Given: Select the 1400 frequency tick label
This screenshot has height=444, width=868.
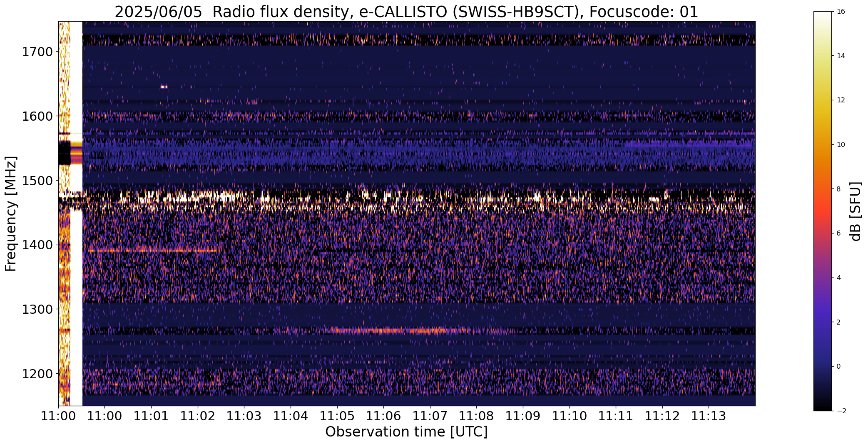Looking at the screenshot, I should tap(37, 245).
